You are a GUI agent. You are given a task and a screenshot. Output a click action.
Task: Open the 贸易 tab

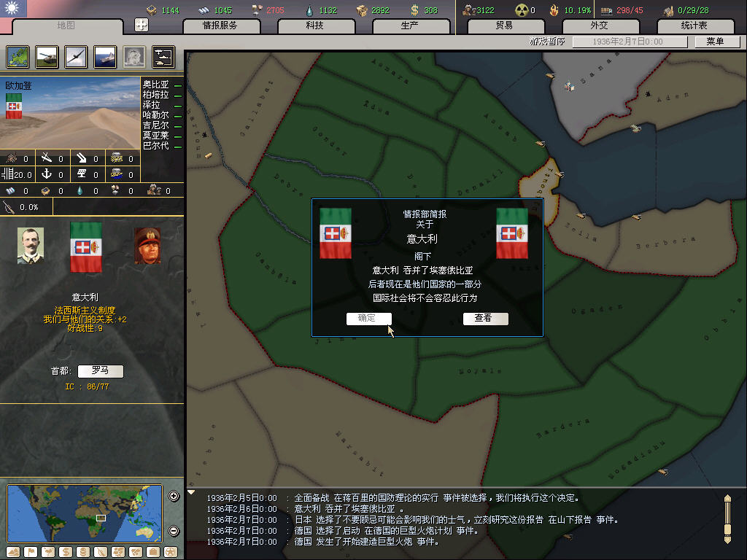point(506,26)
